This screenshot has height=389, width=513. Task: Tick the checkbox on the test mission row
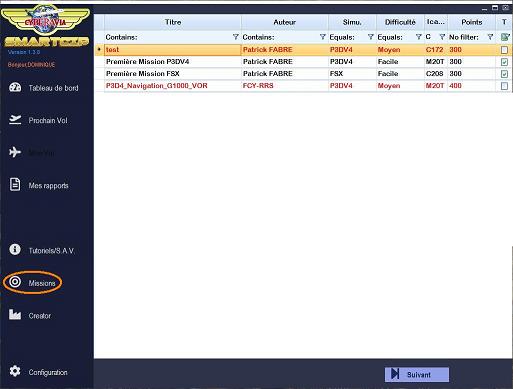tap(504, 50)
